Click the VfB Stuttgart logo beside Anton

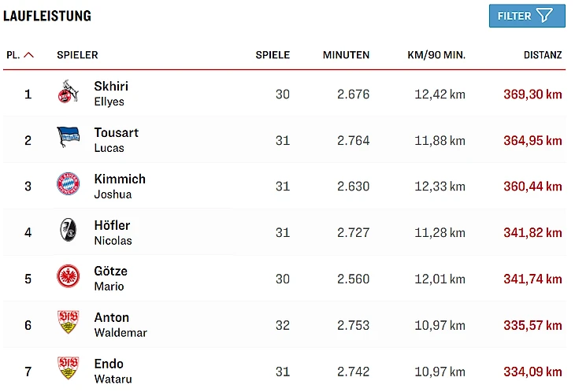[68, 323]
